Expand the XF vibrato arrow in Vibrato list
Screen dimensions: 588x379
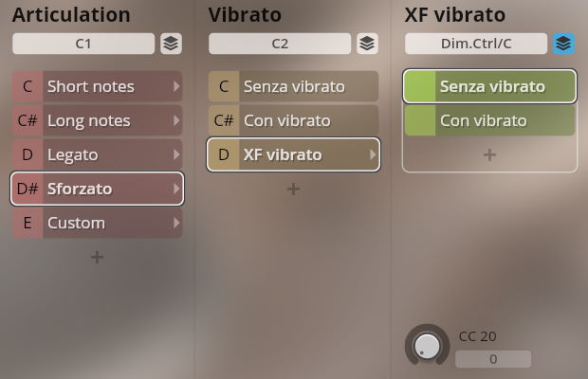pyautogui.click(x=372, y=154)
